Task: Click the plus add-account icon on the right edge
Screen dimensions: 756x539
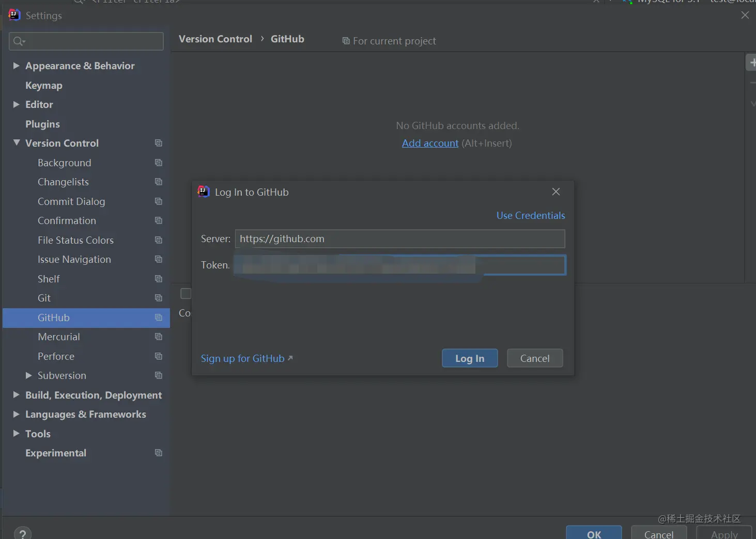Action: pos(752,62)
